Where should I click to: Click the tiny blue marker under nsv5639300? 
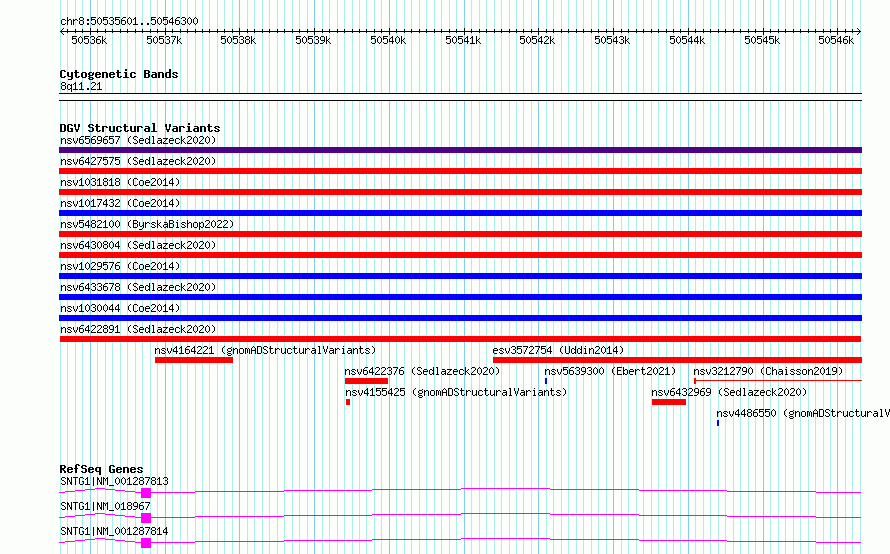(546, 381)
